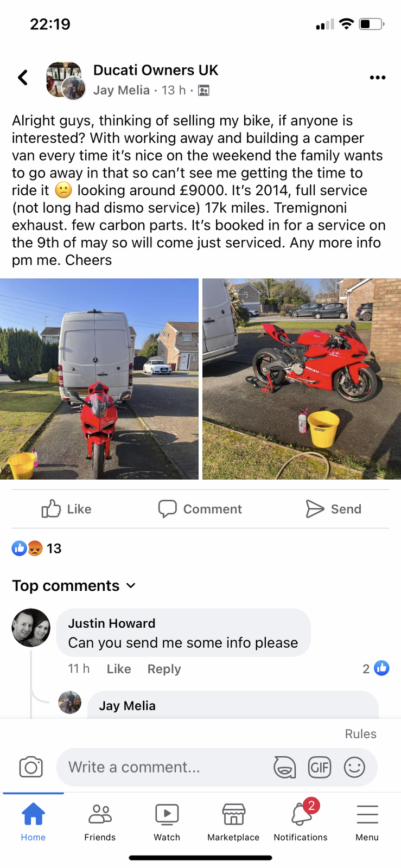Switch to the Watch tab
Screen dimensions: 401x868
click(x=167, y=821)
